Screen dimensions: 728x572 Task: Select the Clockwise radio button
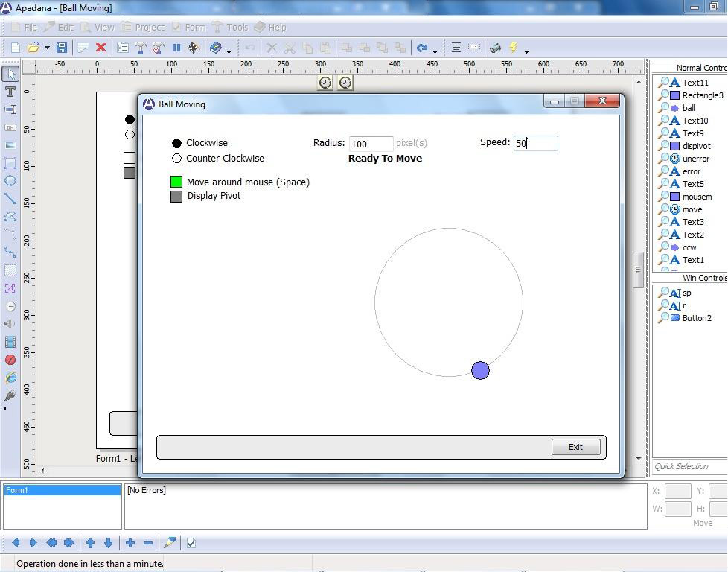click(177, 143)
